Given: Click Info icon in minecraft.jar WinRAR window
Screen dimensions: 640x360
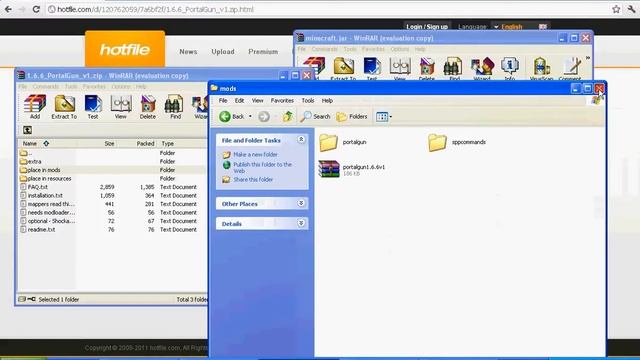Looking at the screenshot, I should 510,68.
